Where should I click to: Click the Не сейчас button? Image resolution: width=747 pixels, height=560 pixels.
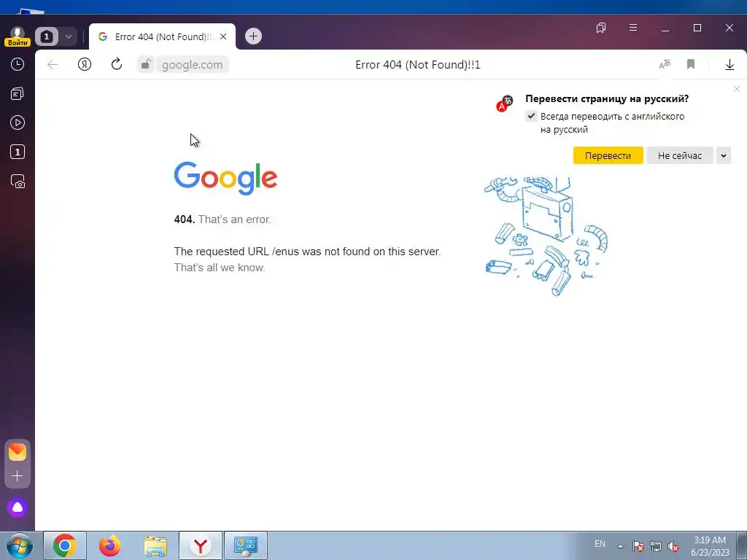(679, 156)
